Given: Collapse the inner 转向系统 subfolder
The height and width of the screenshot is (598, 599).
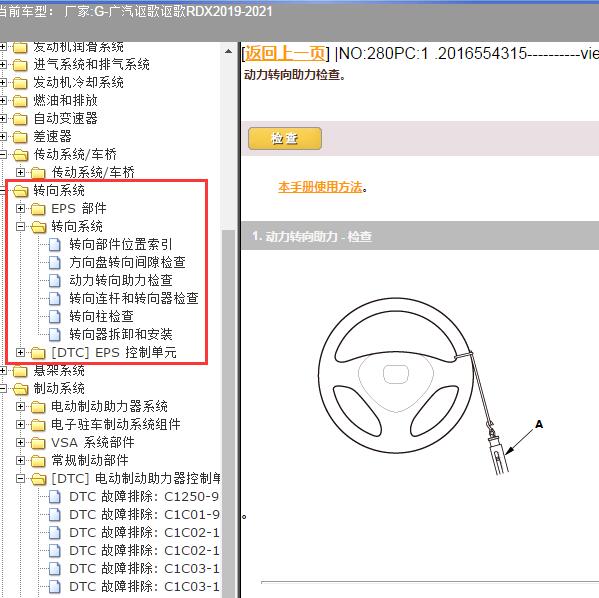Looking at the screenshot, I should (x=21, y=227).
